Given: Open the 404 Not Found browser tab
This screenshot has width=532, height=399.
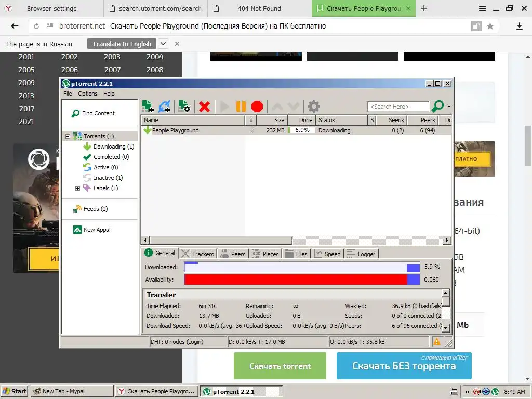Looking at the screenshot, I should (x=260, y=8).
